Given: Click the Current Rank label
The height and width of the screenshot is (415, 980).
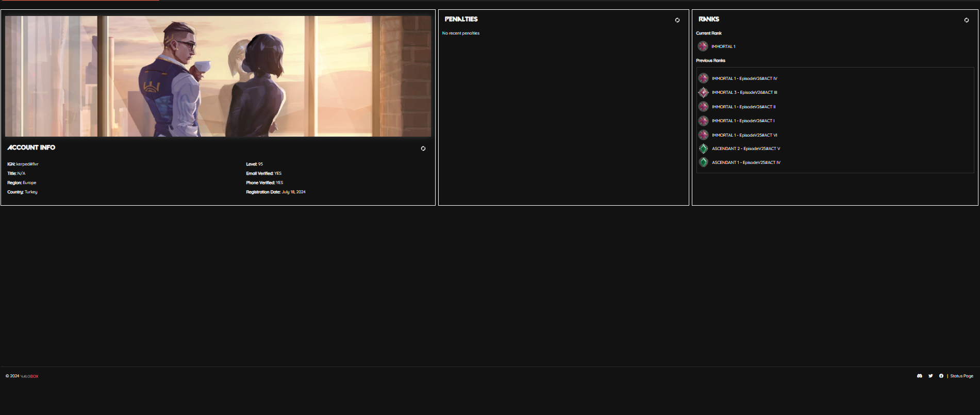Looking at the screenshot, I should [x=709, y=33].
